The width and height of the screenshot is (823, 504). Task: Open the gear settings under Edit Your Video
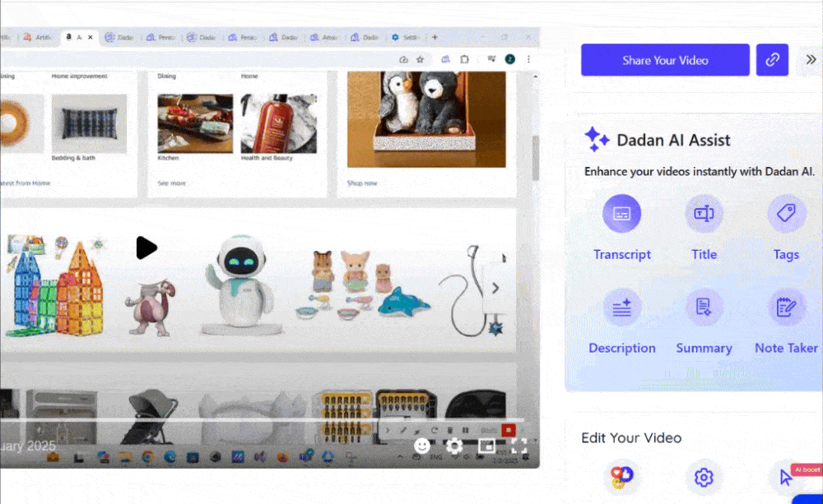(704, 477)
